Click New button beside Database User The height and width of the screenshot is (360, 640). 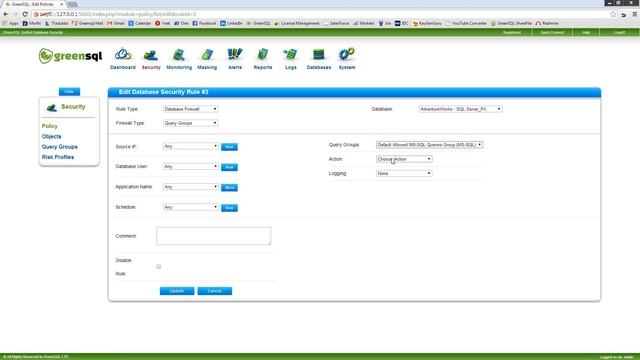coord(229,167)
